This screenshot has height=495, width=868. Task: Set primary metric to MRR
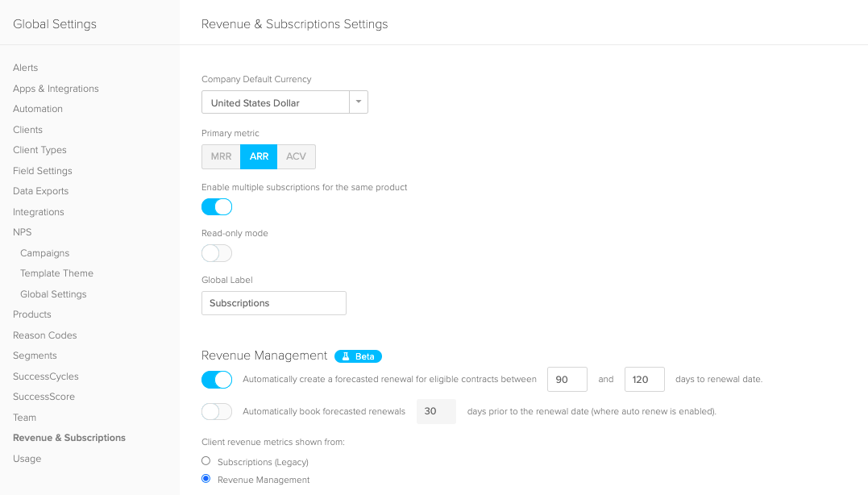tap(221, 156)
